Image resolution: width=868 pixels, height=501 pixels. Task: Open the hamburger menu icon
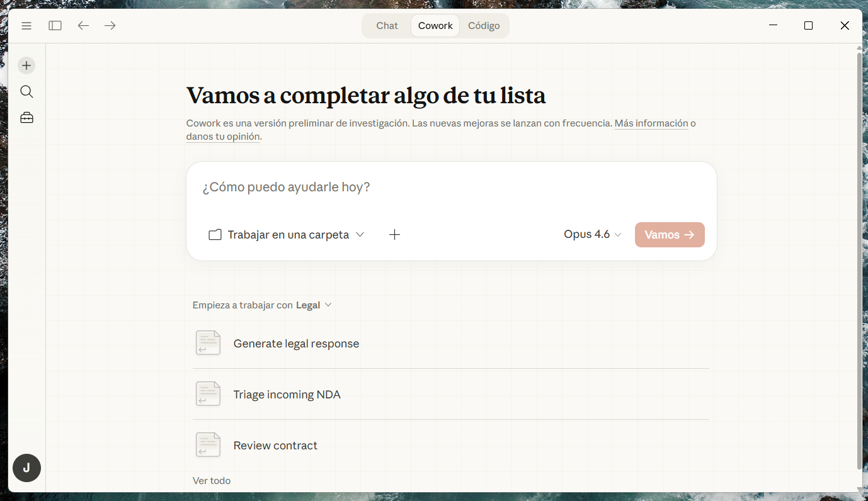coord(26,26)
